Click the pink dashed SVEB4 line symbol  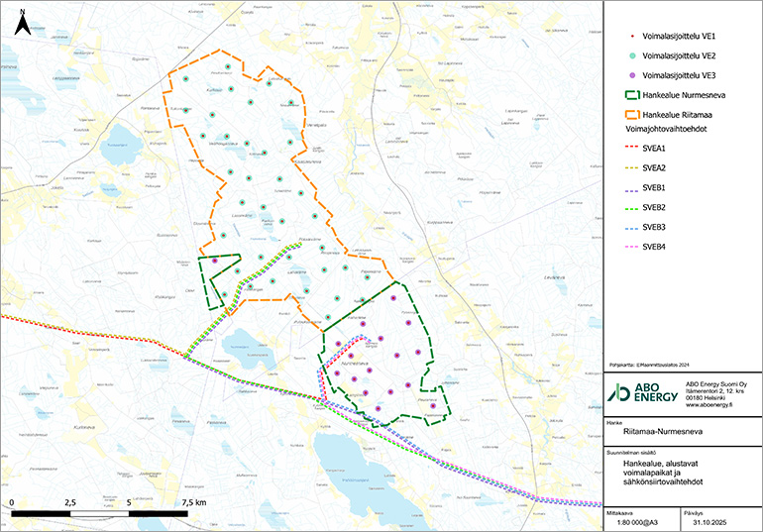click(x=623, y=247)
